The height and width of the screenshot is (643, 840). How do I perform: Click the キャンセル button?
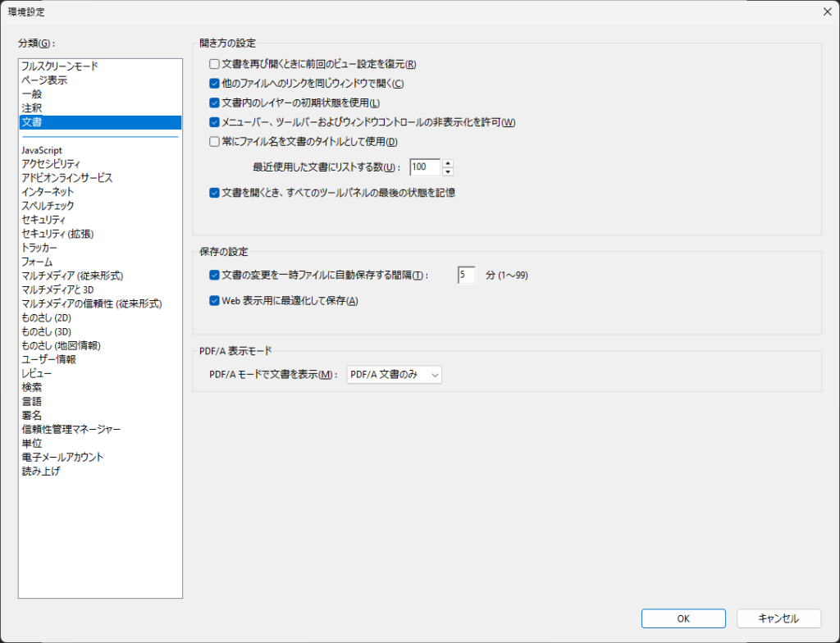click(778, 618)
